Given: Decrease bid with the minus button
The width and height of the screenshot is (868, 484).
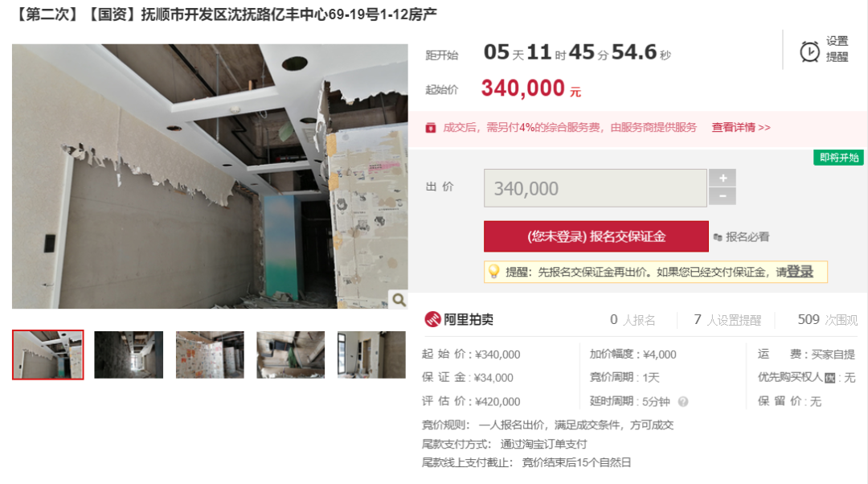Looking at the screenshot, I should pos(723,196).
